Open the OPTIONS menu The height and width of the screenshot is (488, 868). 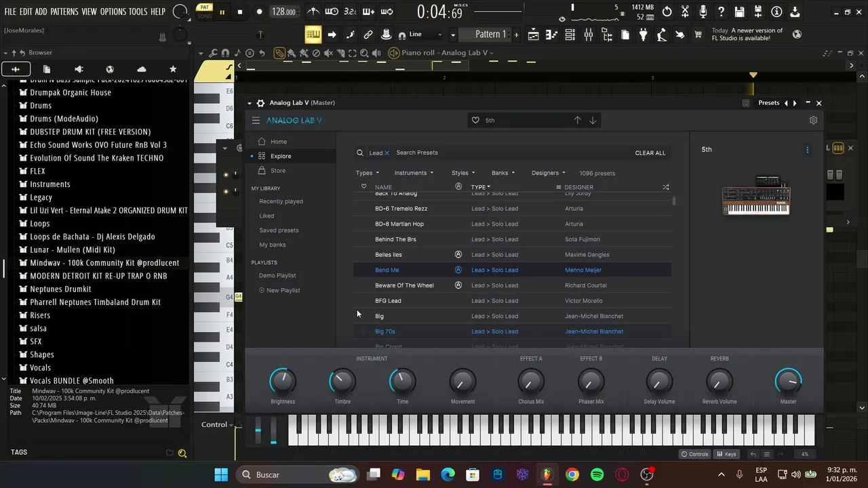(113, 12)
